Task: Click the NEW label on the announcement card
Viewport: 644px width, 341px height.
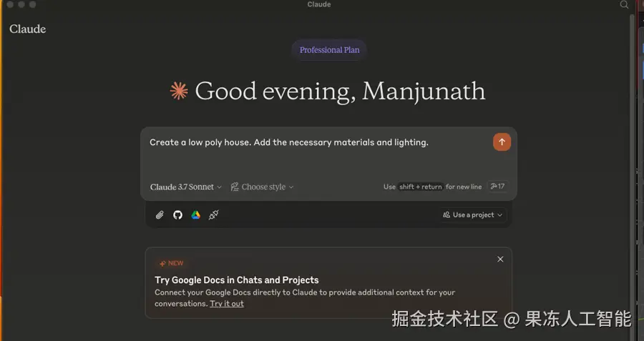Action: [x=172, y=263]
